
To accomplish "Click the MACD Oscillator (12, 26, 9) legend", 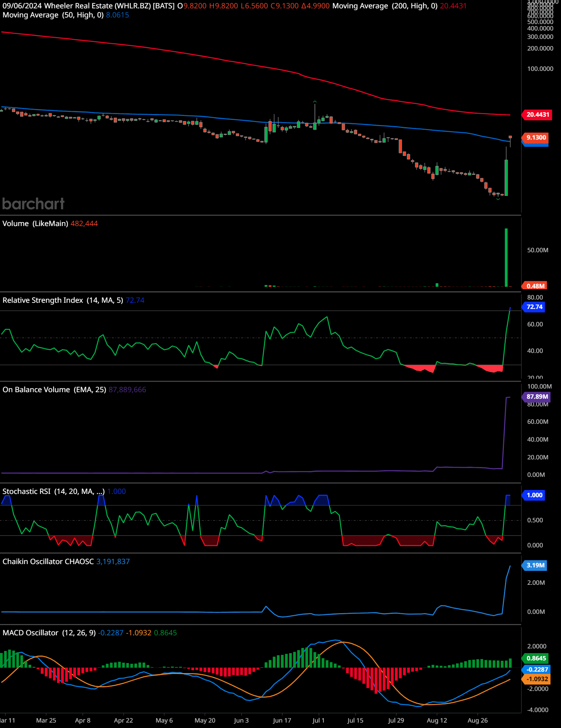I will coord(49,633).
